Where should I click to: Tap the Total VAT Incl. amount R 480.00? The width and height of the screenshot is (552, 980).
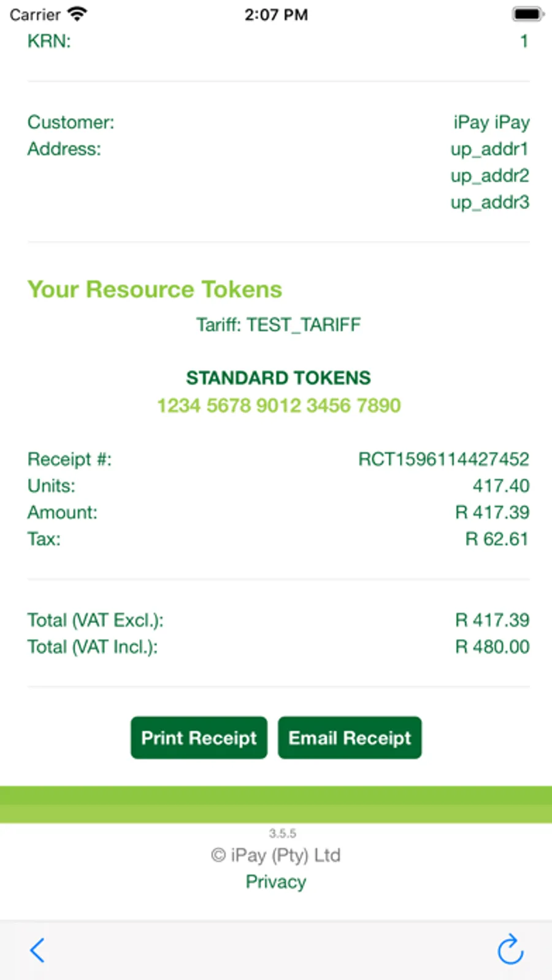(492, 647)
